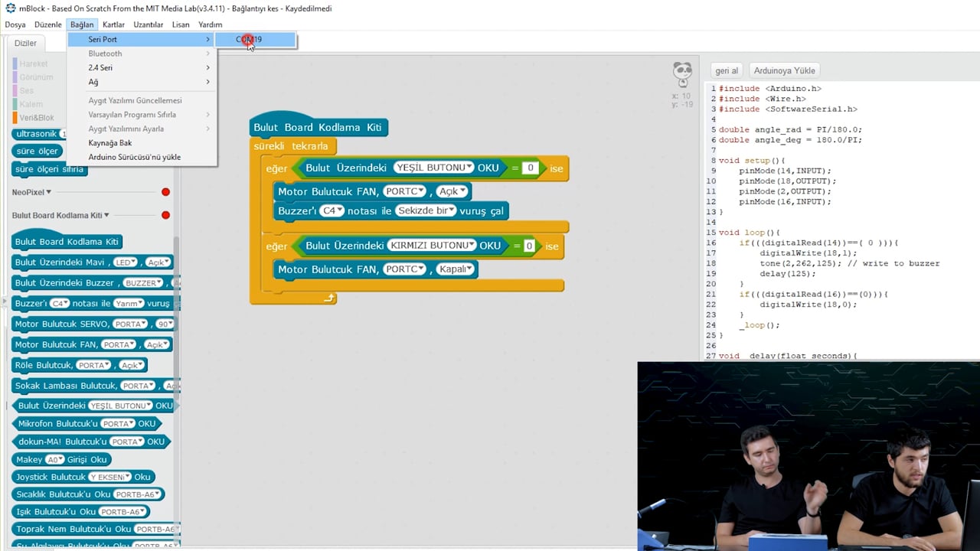This screenshot has width=980, height=551.
Task: Open PORTB-A6 dropdown in Sıcaklık block
Action: click(136, 495)
